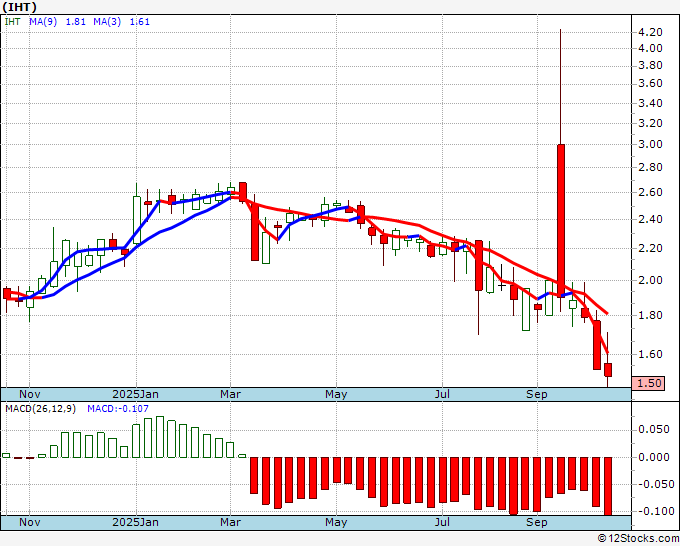The image size is (680, 546).
Task: Click the MA(3) legend label
Action: (x=107, y=21)
